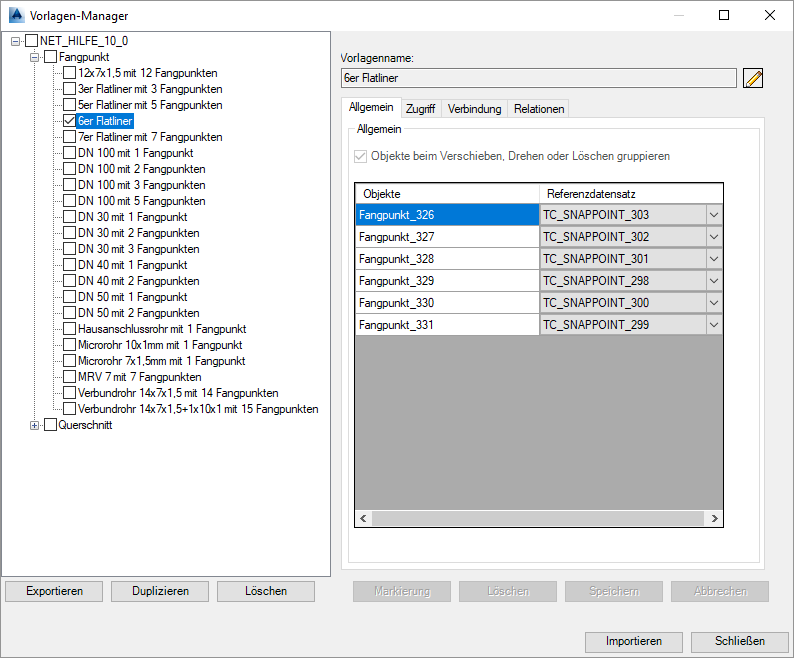Viewport: 794px width, 658px height.
Task: Click the Abbrechen button
Action: click(x=720, y=591)
